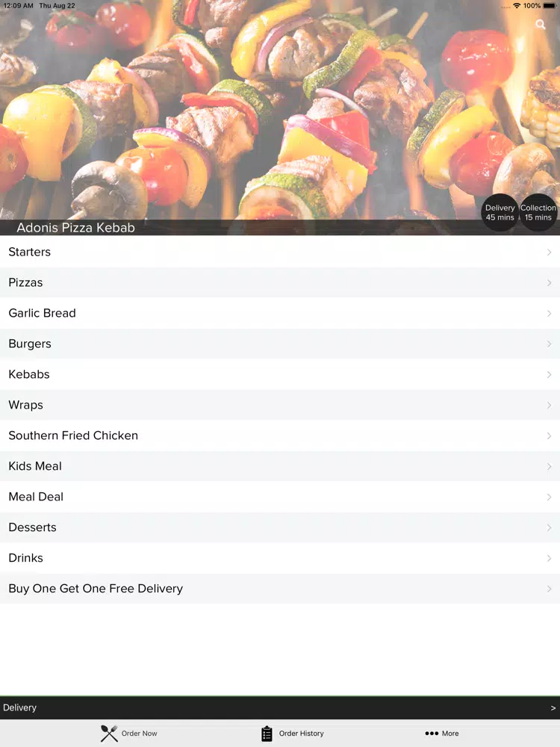
Task: Tap the Adonis Pizza Kebab title
Action: pos(75,228)
